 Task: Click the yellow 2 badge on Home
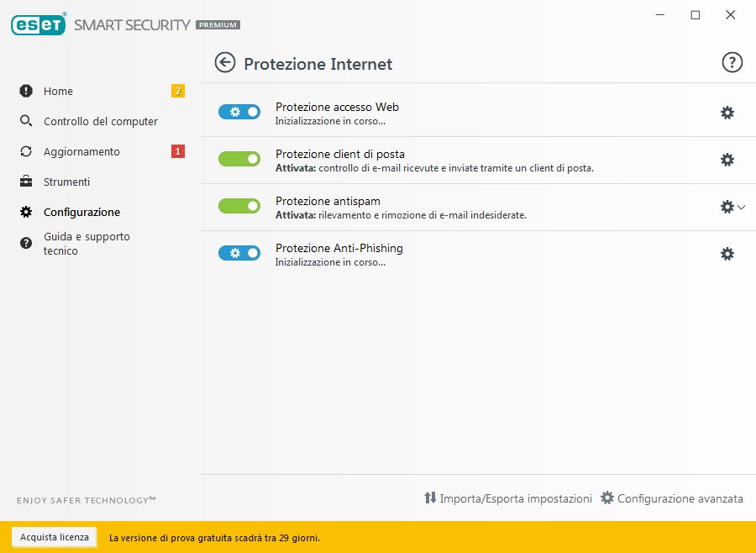point(178,91)
